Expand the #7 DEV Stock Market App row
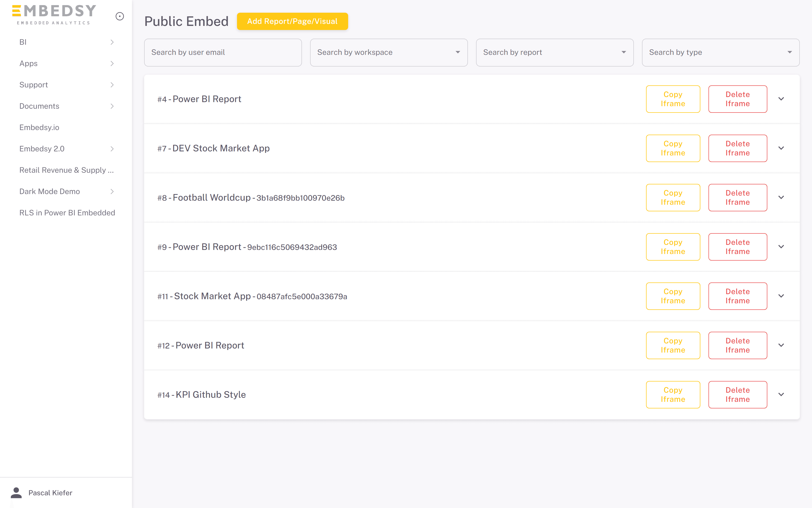 [781, 148]
